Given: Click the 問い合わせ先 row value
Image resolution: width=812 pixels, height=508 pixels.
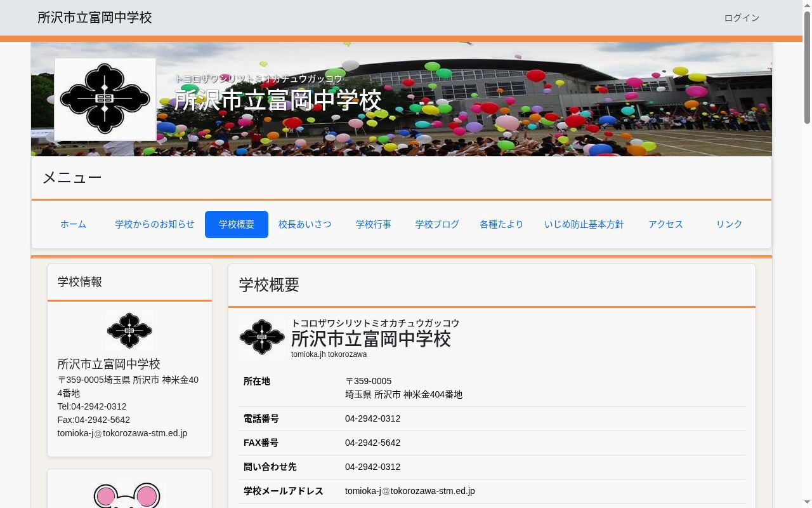Looking at the screenshot, I should click(x=372, y=467).
